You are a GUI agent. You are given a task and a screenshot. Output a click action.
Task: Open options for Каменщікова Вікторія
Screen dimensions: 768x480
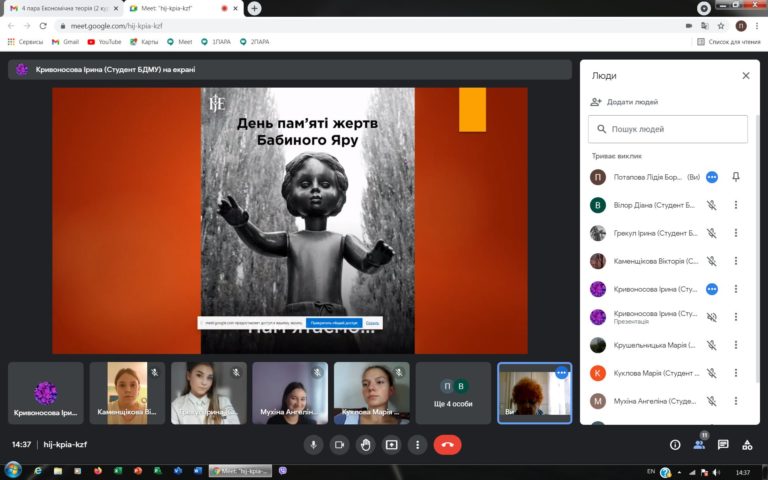736,261
